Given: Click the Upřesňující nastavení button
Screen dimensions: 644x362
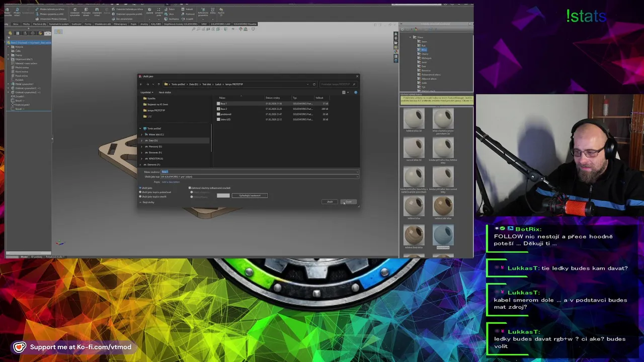Looking at the screenshot, I should pyautogui.click(x=250, y=196).
